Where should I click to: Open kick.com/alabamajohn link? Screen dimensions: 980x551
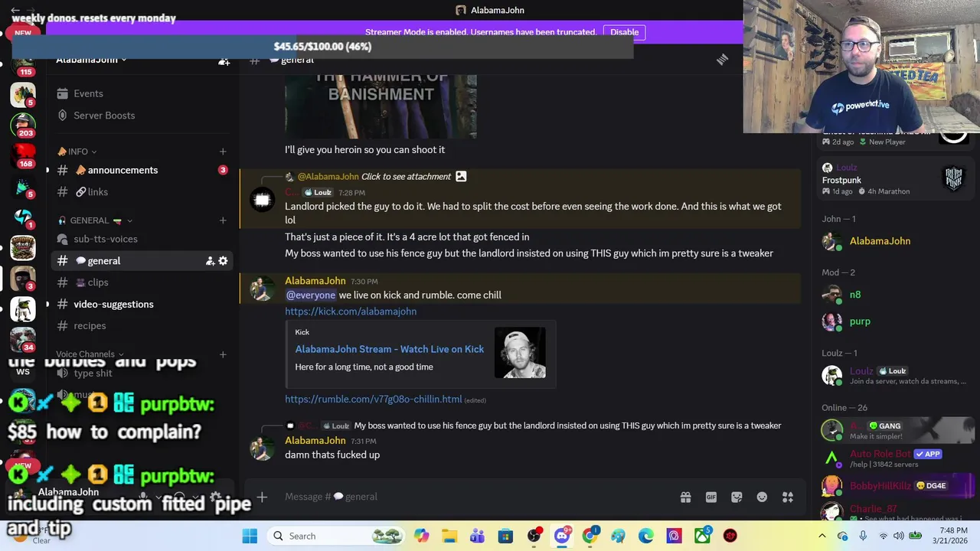click(x=351, y=311)
